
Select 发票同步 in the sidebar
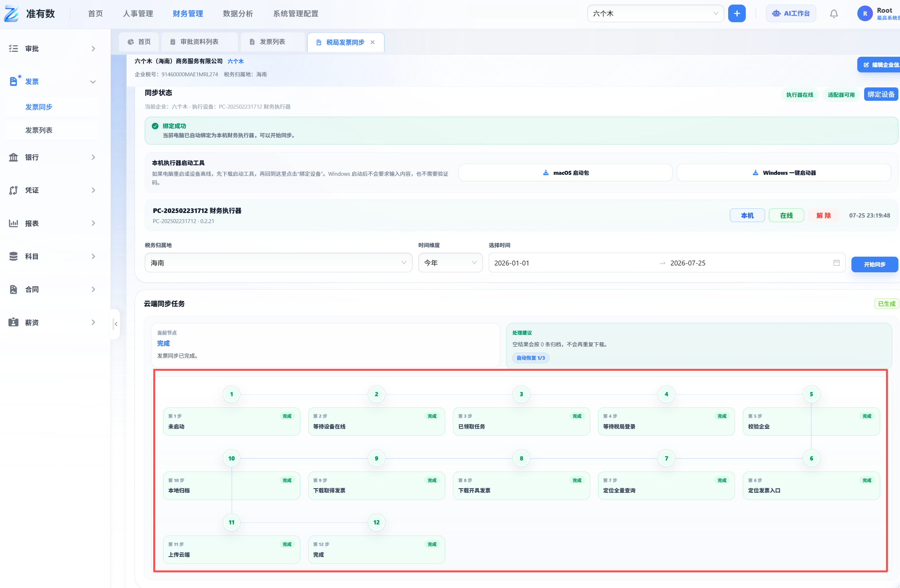point(52,107)
